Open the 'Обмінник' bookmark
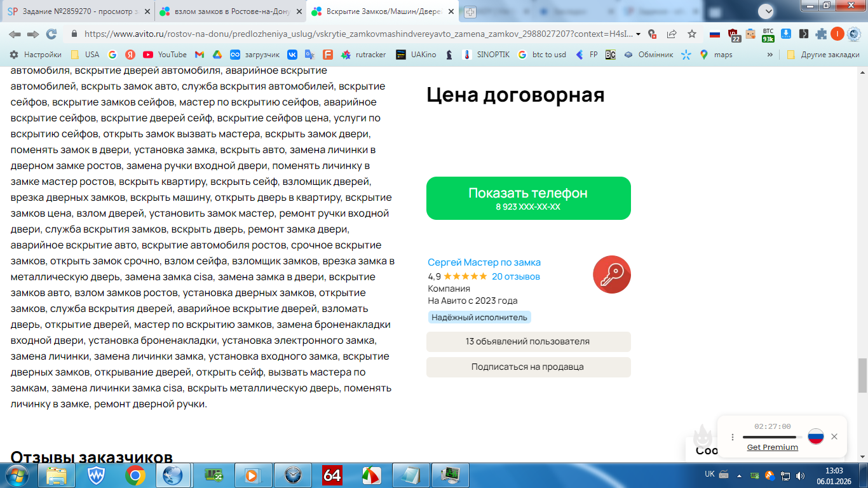 (x=648, y=55)
